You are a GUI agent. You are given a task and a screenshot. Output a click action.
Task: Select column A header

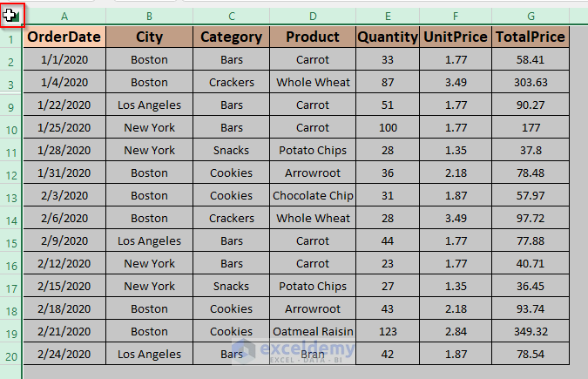click(64, 16)
